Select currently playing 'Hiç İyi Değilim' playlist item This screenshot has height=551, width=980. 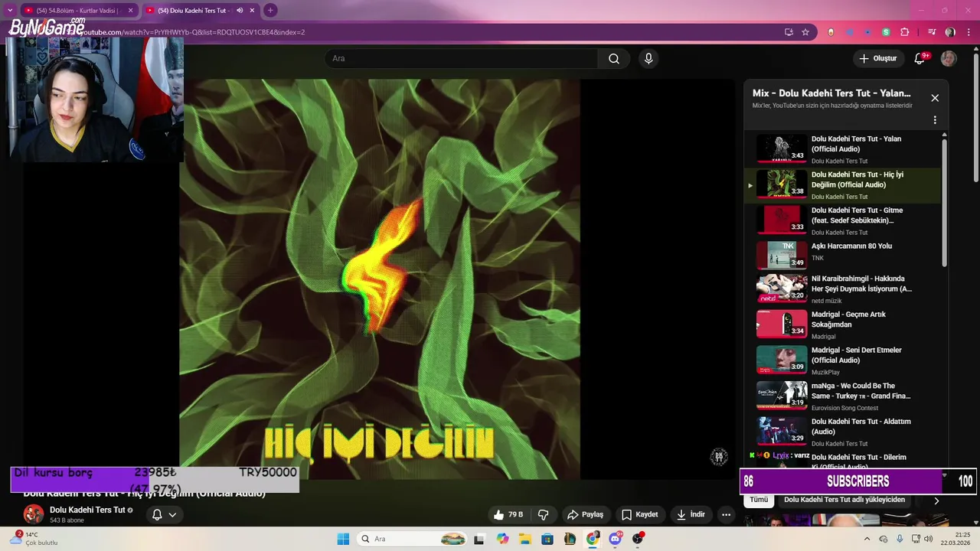(x=842, y=185)
